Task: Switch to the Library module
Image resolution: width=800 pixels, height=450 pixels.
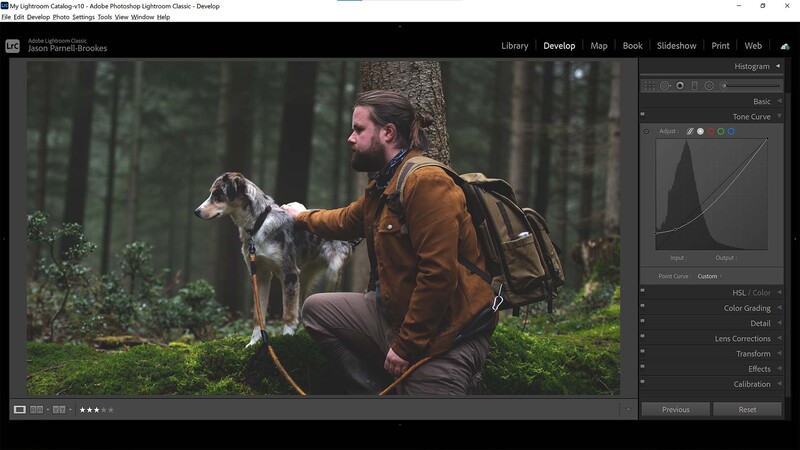Action: pyautogui.click(x=514, y=46)
